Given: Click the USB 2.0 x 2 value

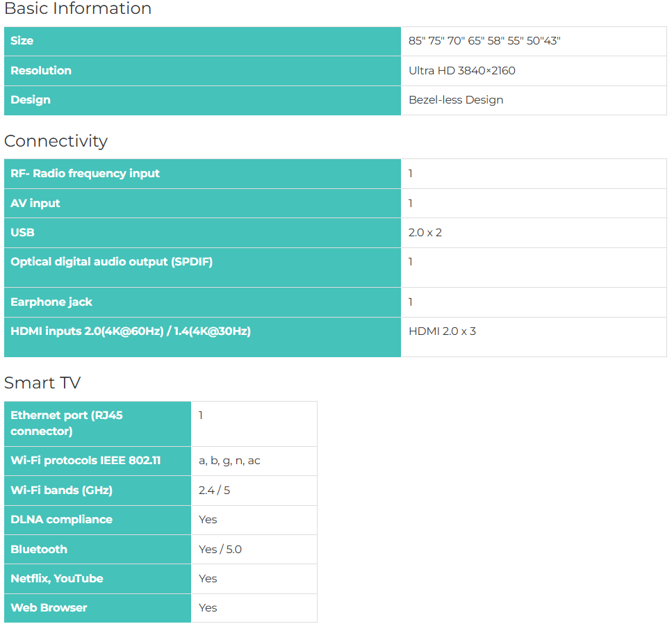Looking at the screenshot, I should tap(425, 233).
